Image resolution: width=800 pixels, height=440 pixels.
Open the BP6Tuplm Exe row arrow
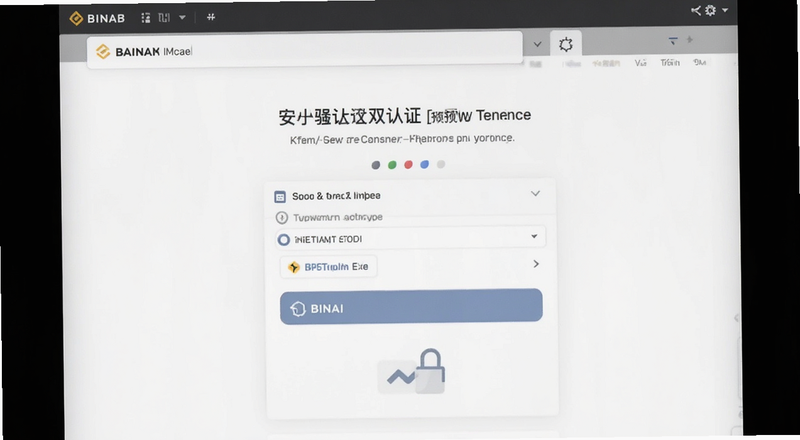[x=536, y=264]
